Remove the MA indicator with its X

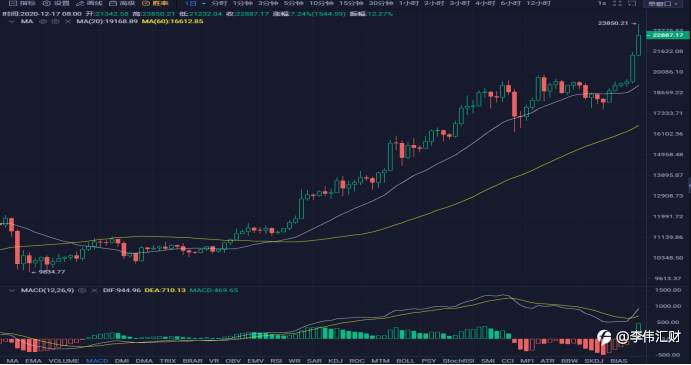click(67, 21)
